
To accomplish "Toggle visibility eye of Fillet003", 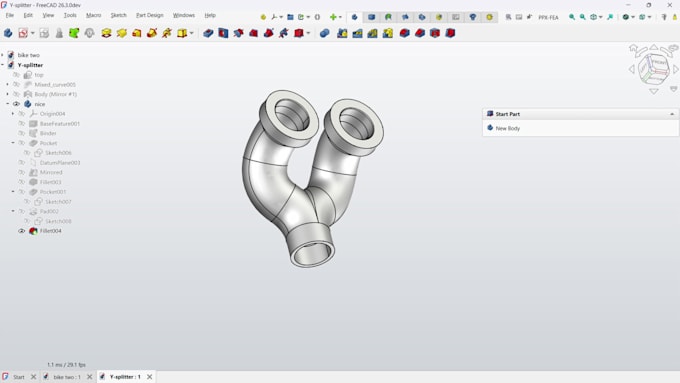I will (x=21, y=182).
